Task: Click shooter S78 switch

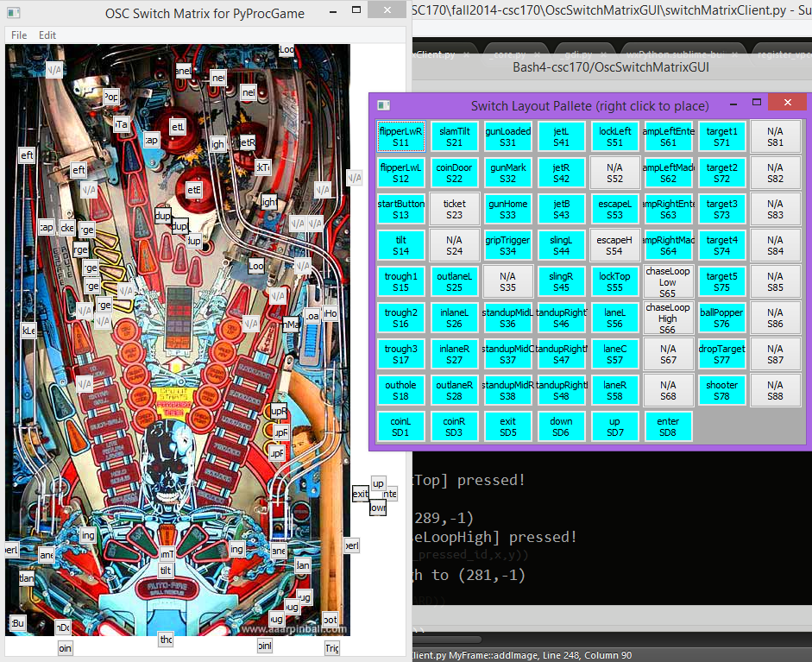Action: [x=722, y=391]
